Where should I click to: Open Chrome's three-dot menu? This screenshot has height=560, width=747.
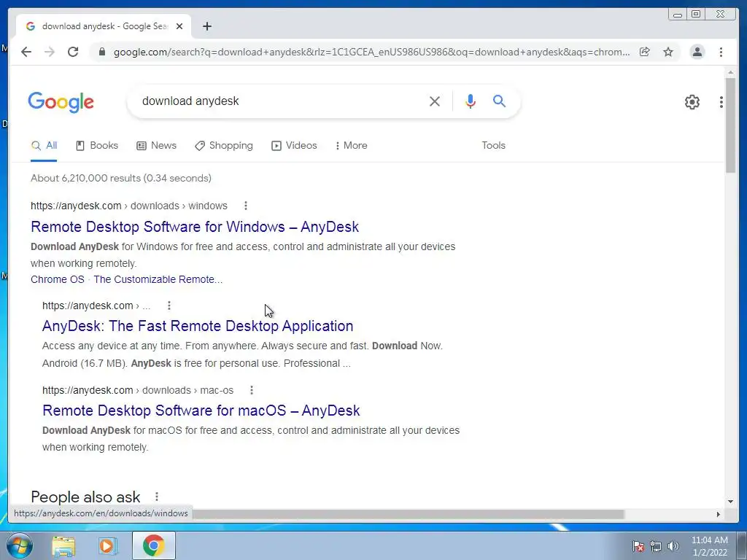point(721,52)
